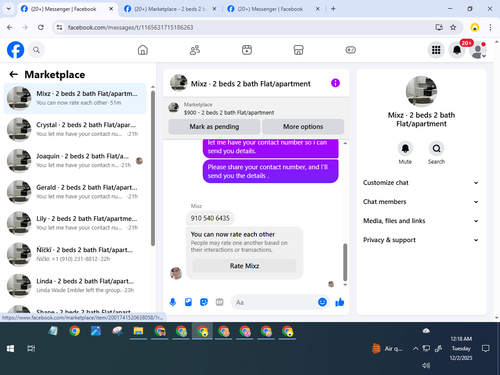The height and width of the screenshot is (375, 500).
Task: Open the Nicki conversation
Action: (x=75, y=255)
